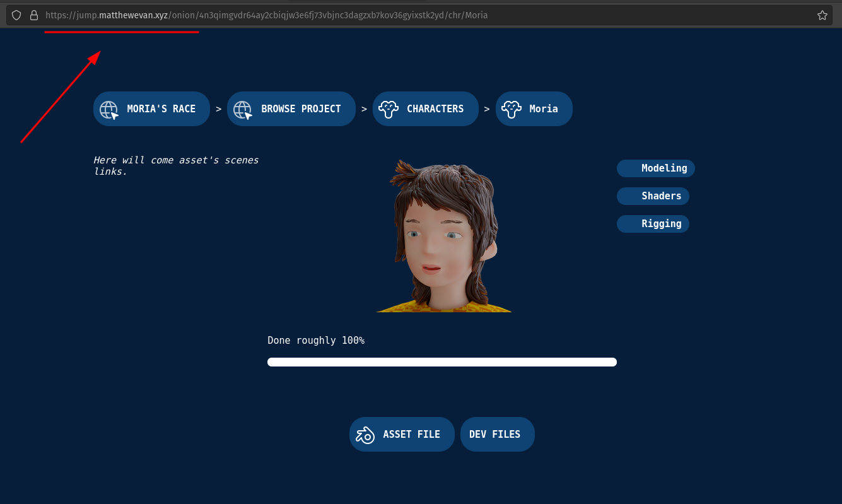Bookmark this page with the star icon

pos(822,15)
